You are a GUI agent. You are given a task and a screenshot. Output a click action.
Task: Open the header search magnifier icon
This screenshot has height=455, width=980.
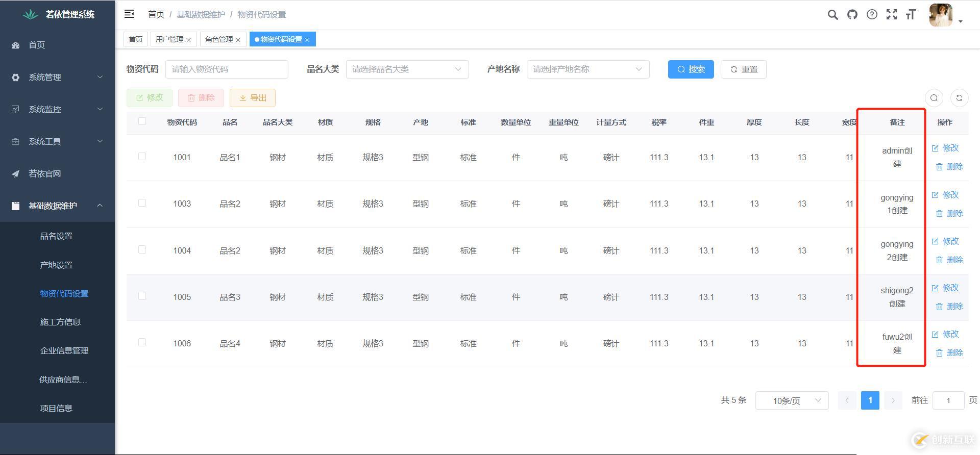click(832, 15)
